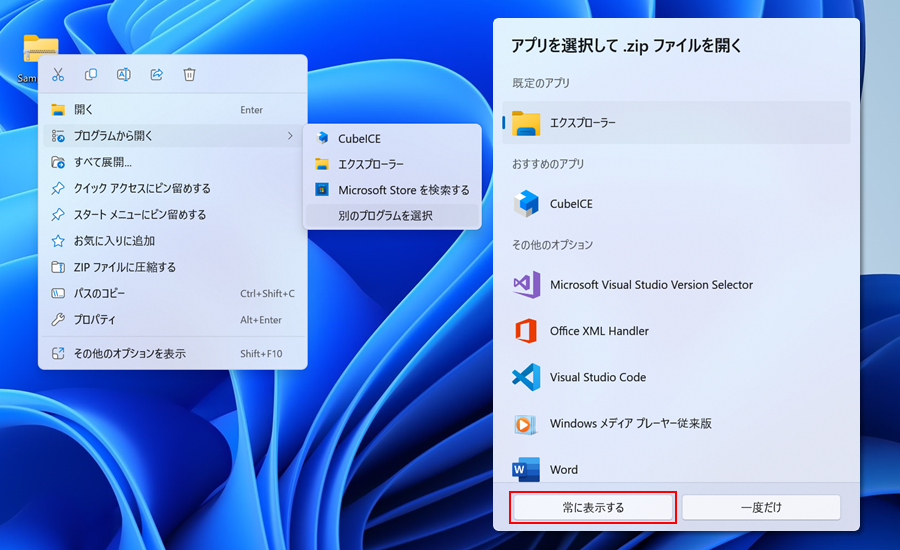This screenshot has width=900, height=550.
Task: Pick CubeICE in the open-with submenu
Action: pos(393,138)
